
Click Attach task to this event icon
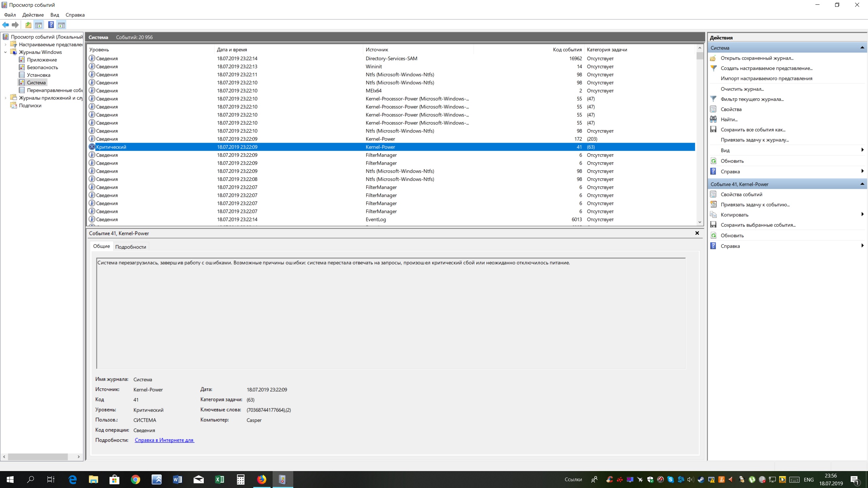(713, 204)
